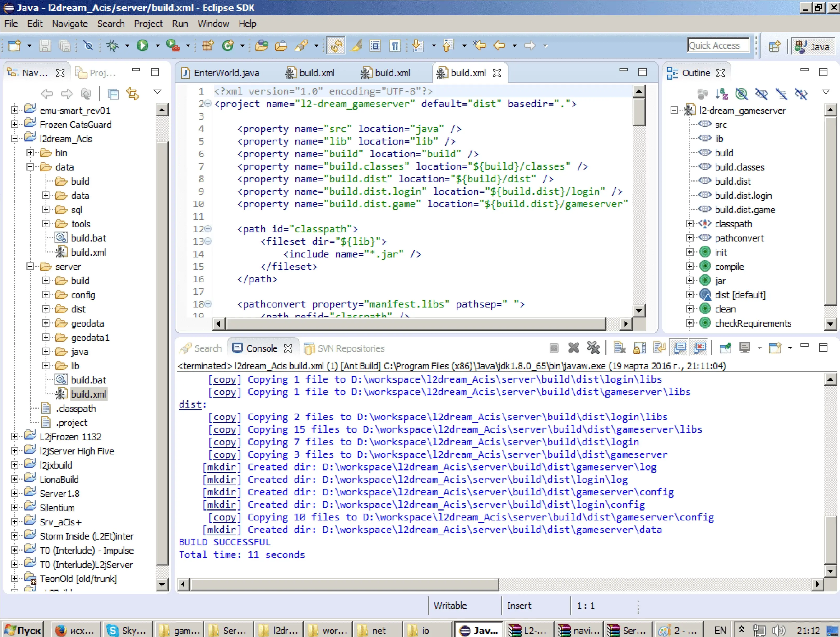Click the Sort icon in Outline toolbar
The width and height of the screenshot is (840, 637).
pos(722,94)
